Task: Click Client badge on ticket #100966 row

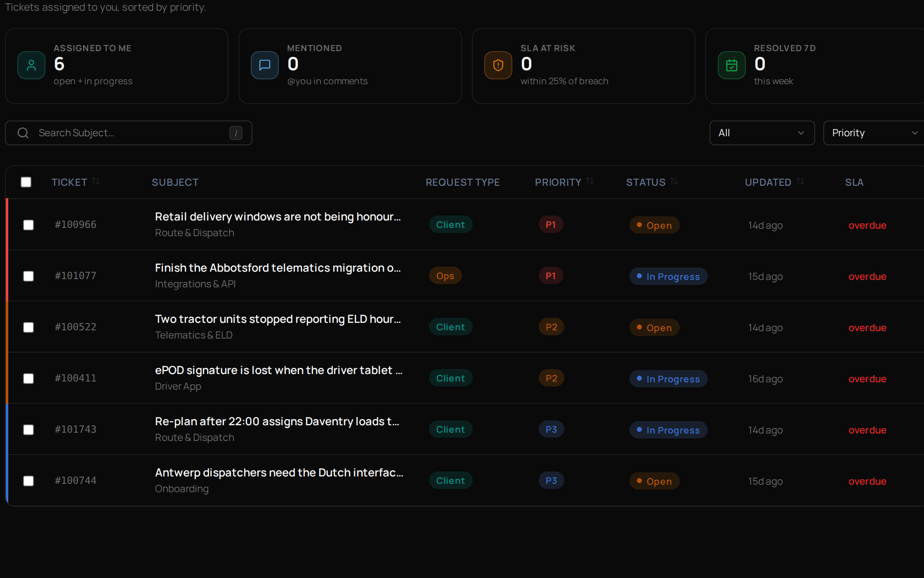Action: (450, 225)
